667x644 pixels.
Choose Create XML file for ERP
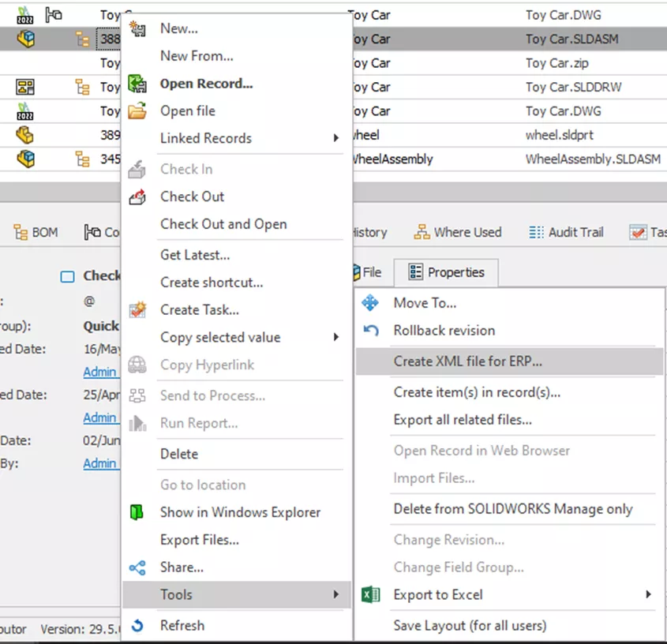467,361
